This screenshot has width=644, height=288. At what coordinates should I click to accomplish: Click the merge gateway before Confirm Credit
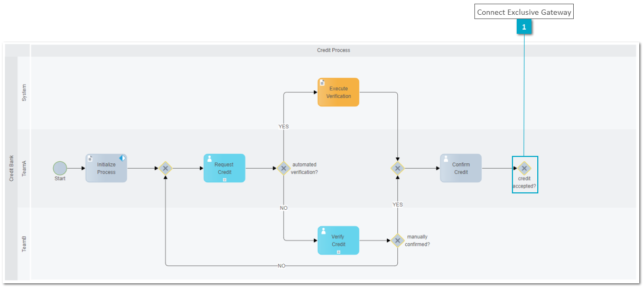[x=397, y=168]
